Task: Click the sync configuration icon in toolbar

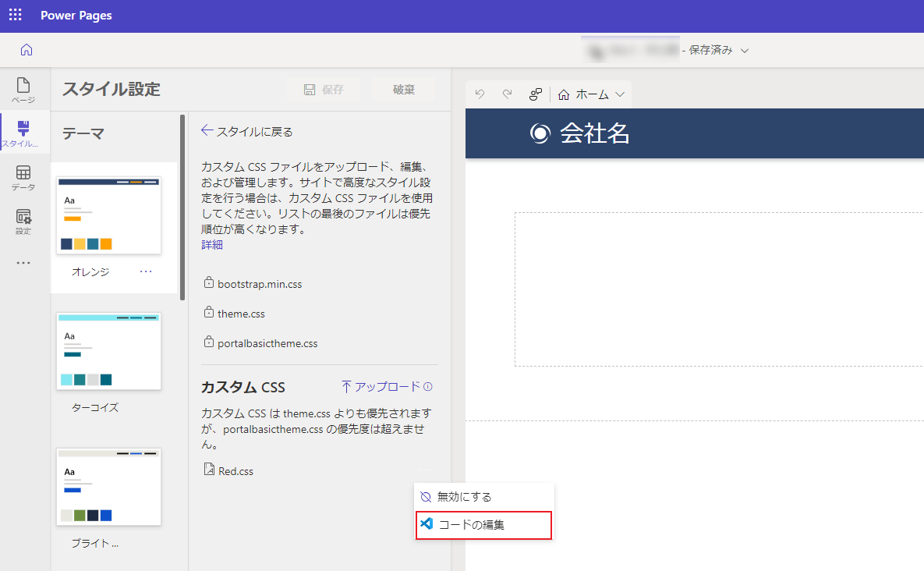Action: pos(535,94)
